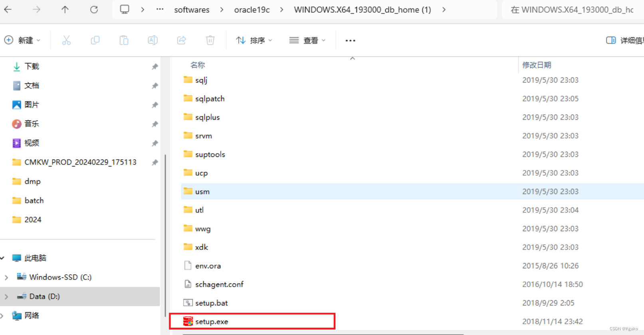The height and width of the screenshot is (335, 644).
Task: Click the Rename icon in toolbar
Action: [x=153, y=40]
